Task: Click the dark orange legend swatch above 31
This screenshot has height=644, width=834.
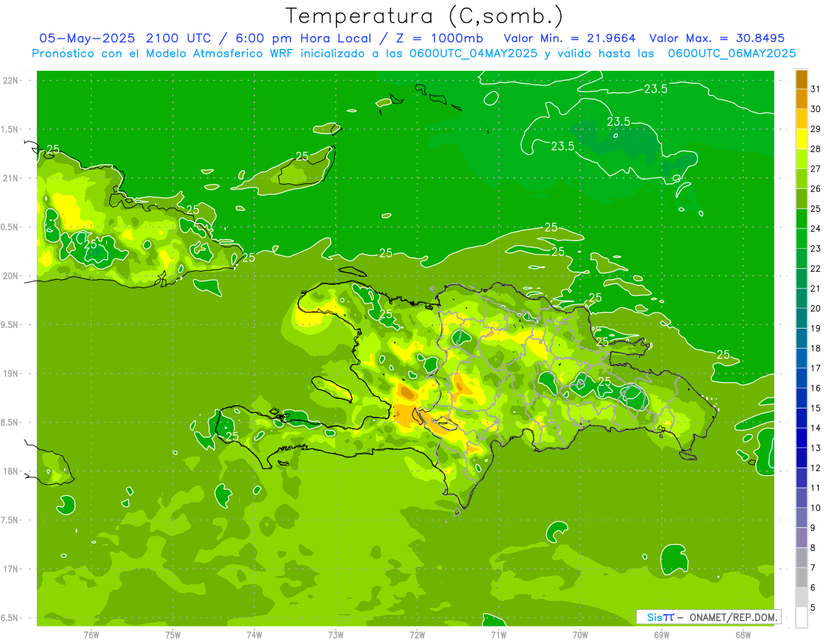Action: [801, 79]
